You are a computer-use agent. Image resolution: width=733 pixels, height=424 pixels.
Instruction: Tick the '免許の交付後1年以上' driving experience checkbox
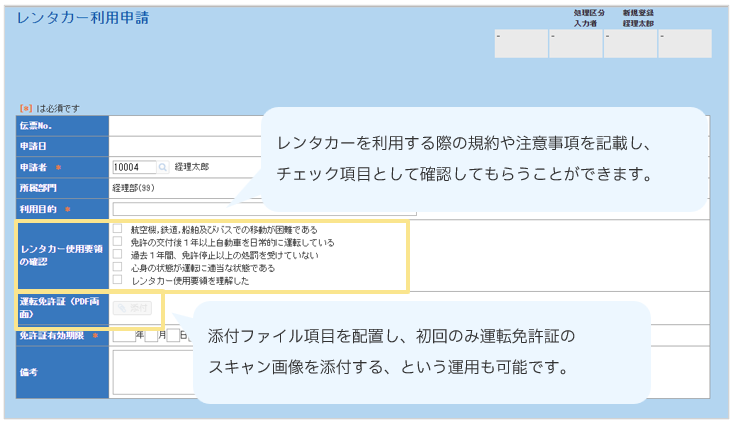tap(118, 242)
